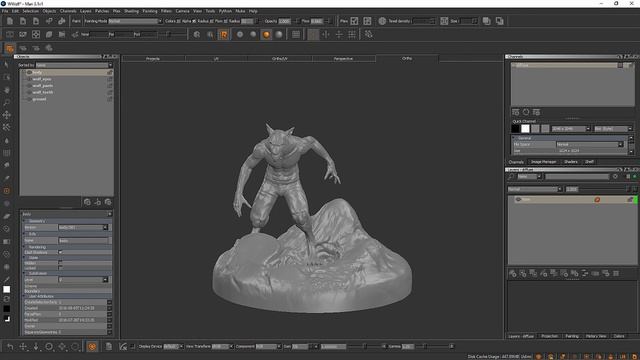Open the History View tab
Viewport: 640px width, 360px height.
pyautogui.click(x=596, y=336)
